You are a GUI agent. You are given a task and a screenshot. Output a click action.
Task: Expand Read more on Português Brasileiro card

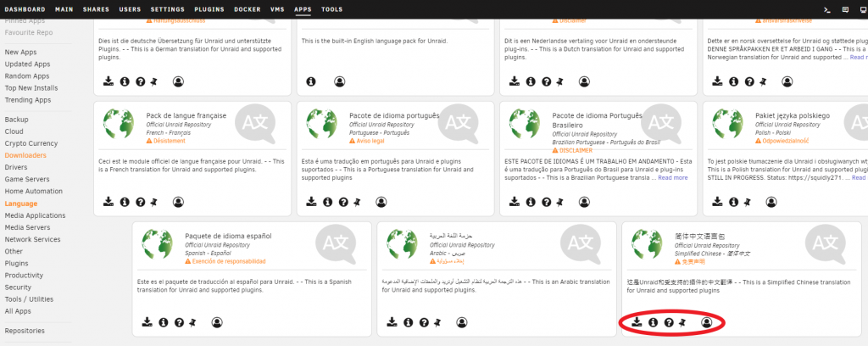coord(672,178)
